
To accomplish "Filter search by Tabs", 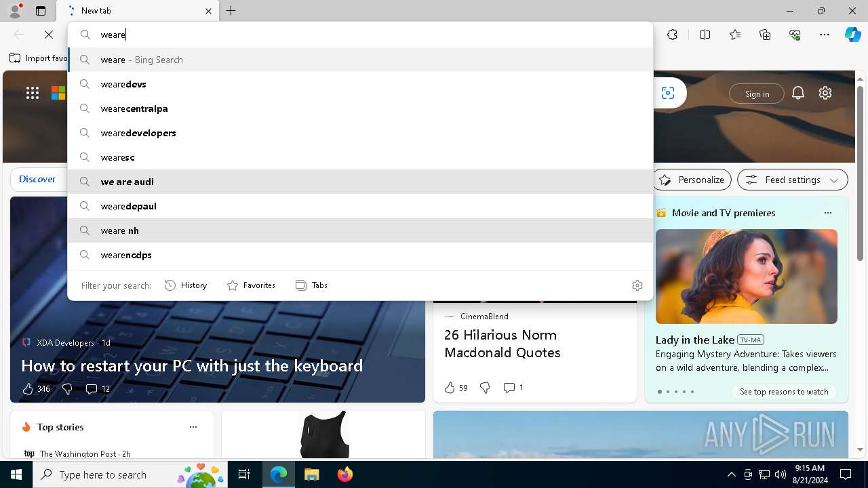I will coord(311,285).
